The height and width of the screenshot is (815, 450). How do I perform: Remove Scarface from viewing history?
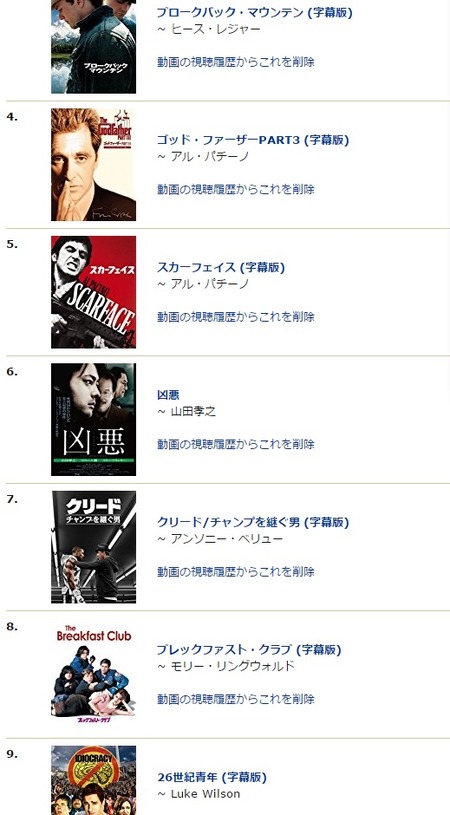236,317
